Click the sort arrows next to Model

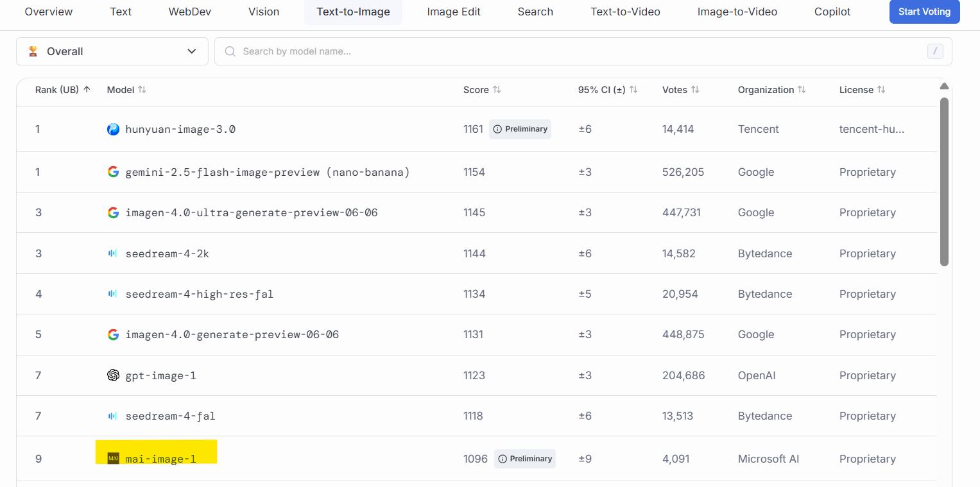[142, 90]
